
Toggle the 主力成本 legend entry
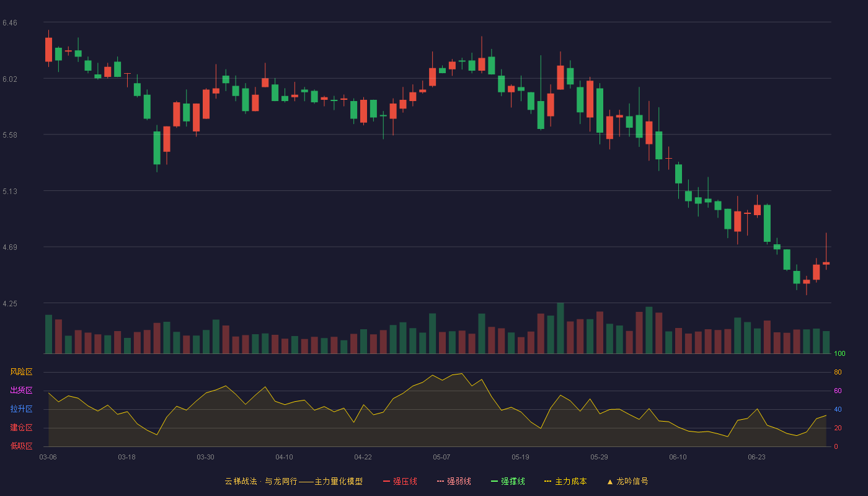click(565, 481)
